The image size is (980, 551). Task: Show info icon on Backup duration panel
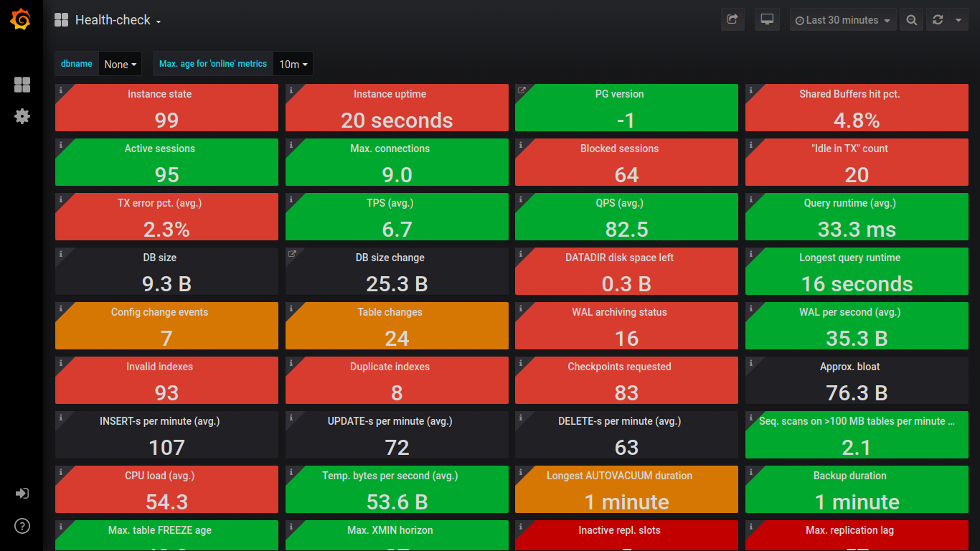pos(751,472)
